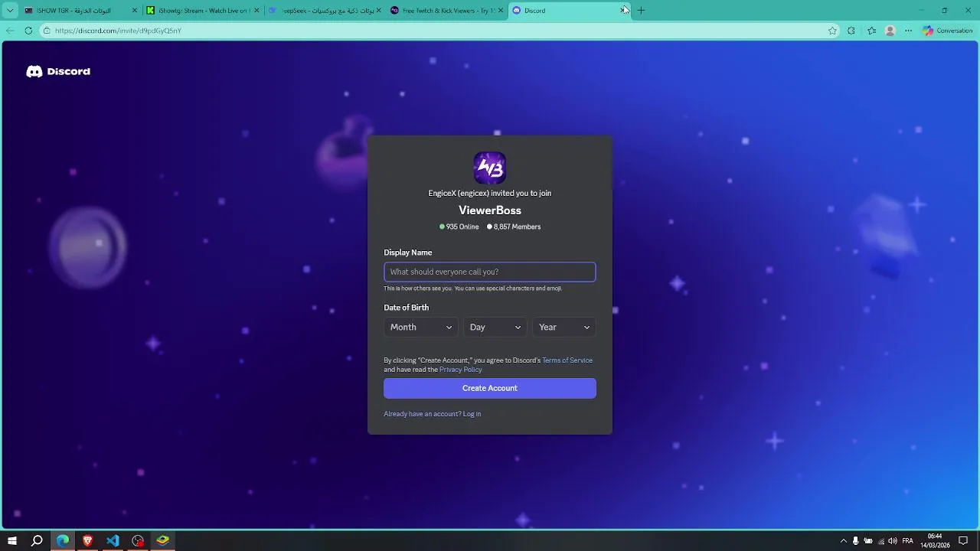Close the DeepSeek tab

pyautogui.click(x=378, y=11)
